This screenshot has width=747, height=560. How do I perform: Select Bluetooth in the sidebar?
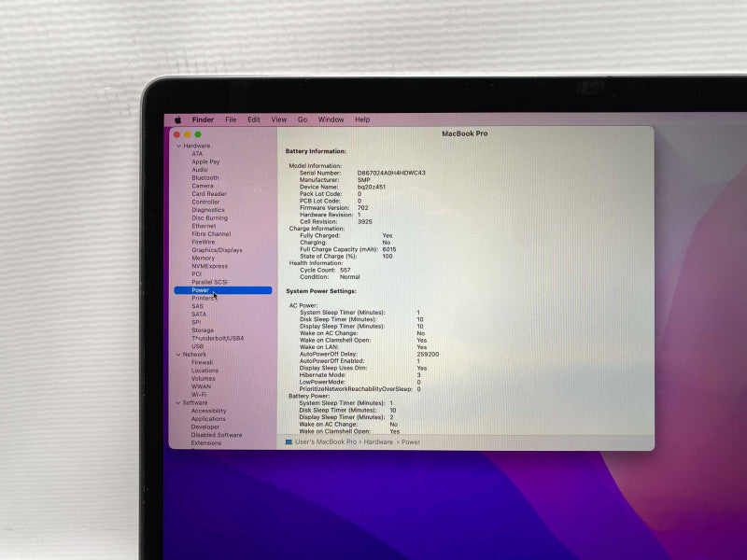pos(205,177)
